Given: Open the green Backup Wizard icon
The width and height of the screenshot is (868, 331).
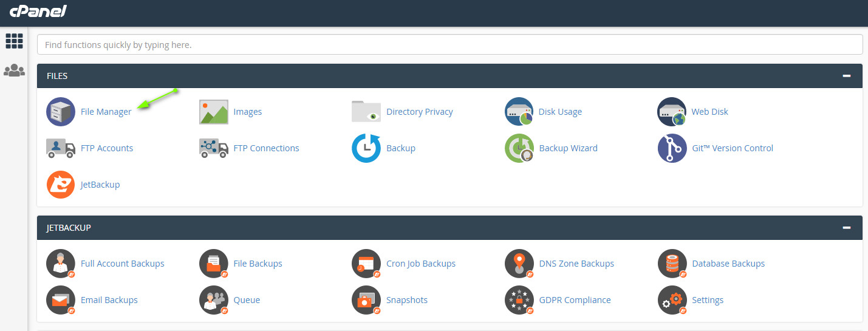Looking at the screenshot, I should click(519, 148).
